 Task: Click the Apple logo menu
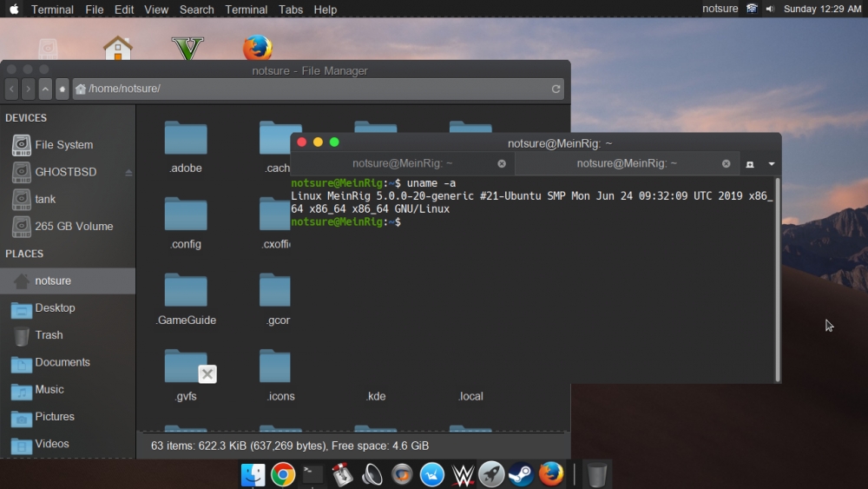(15, 9)
